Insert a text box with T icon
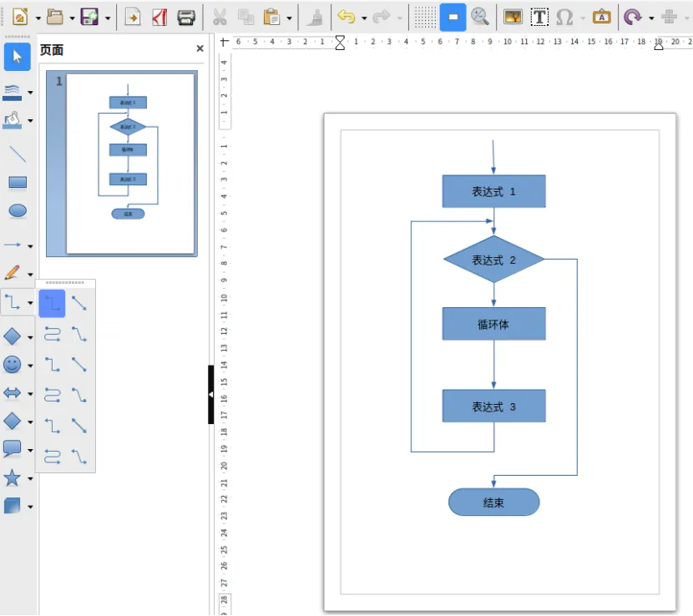Image resolution: width=693 pixels, height=616 pixels. click(539, 18)
